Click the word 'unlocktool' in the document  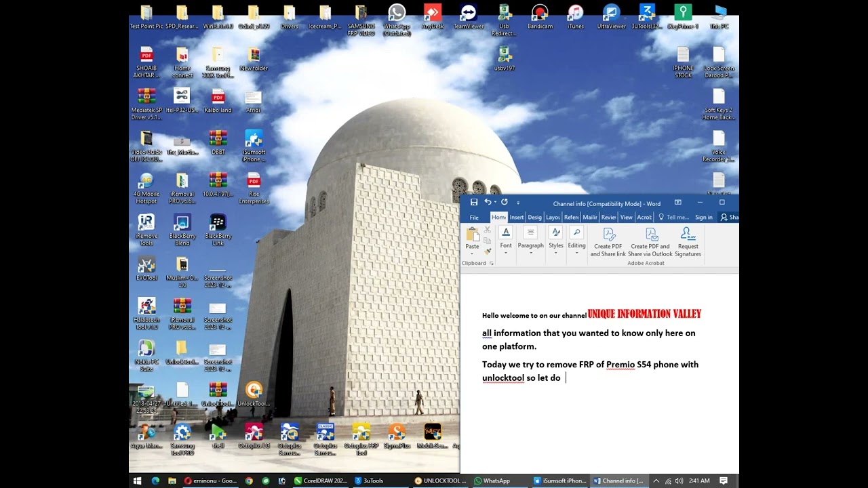(503, 378)
